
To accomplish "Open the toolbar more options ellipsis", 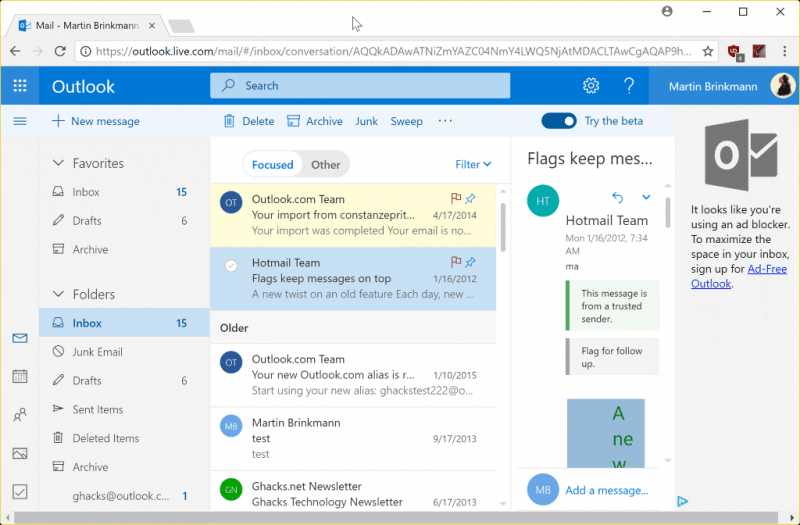I will 445,121.
